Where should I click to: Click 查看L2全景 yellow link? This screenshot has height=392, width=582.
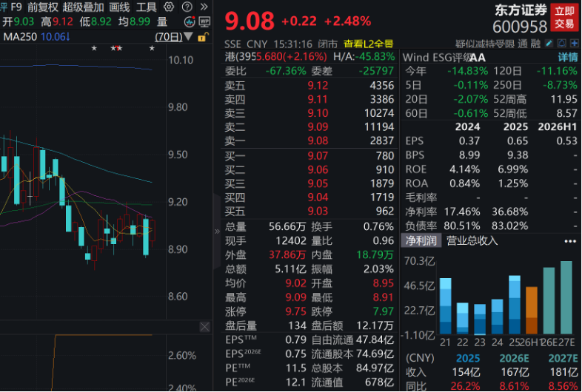[x=368, y=44]
